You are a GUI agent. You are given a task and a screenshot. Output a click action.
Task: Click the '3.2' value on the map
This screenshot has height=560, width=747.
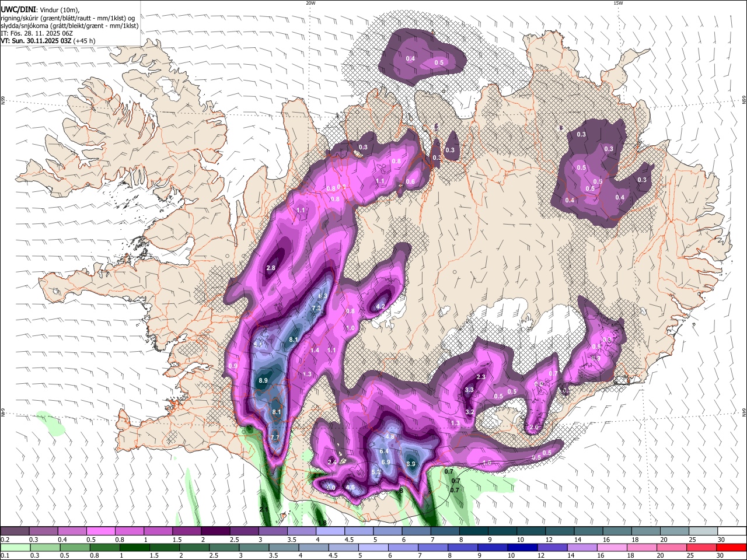coord(469,412)
